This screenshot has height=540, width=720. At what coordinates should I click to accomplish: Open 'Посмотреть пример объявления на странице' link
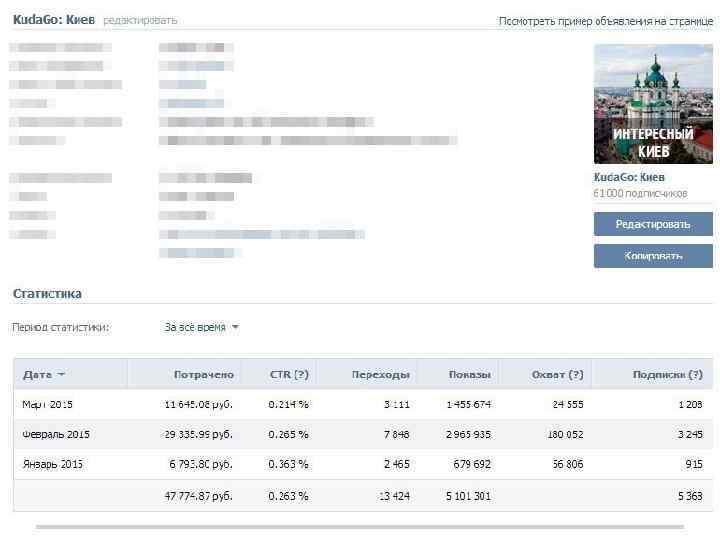click(x=606, y=21)
